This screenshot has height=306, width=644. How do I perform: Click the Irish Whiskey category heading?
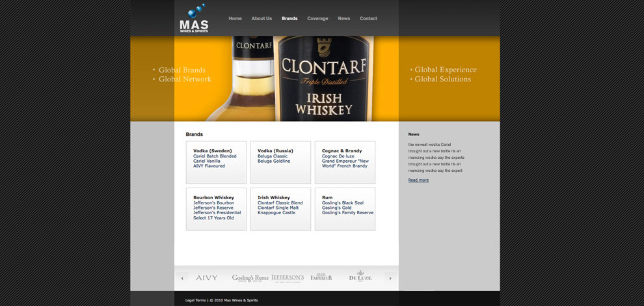(274, 197)
